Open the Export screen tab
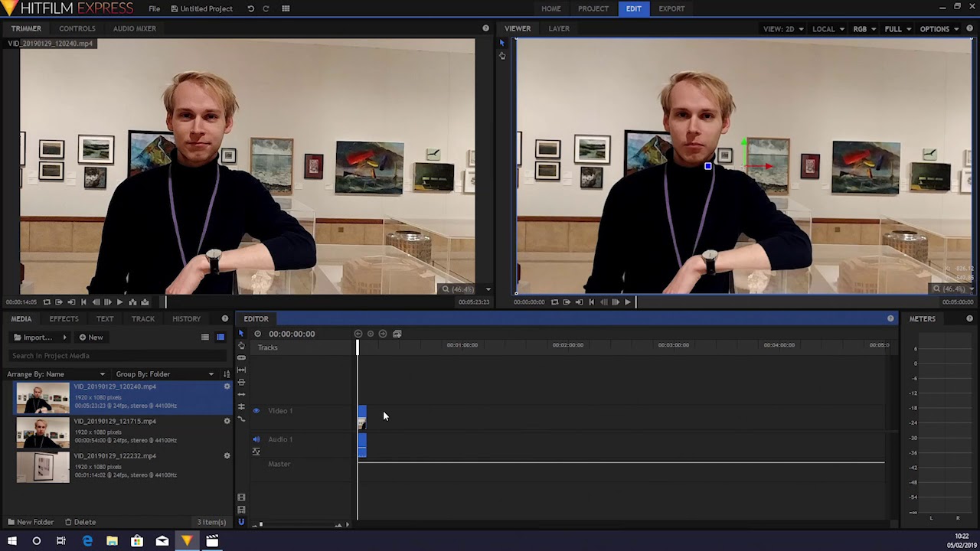980x551 pixels. (671, 8)
